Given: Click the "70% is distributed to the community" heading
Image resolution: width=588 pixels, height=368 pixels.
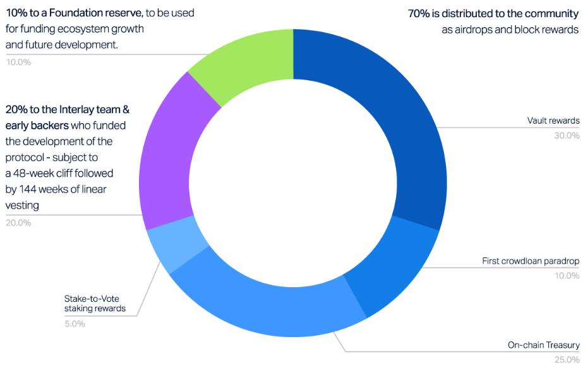Looking at the screenshot, I should (494, 13).
